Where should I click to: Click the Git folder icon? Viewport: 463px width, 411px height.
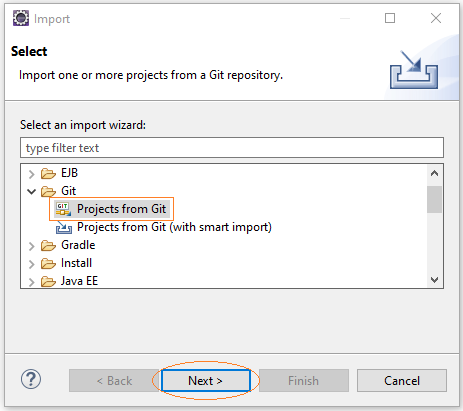click(48, 191)
